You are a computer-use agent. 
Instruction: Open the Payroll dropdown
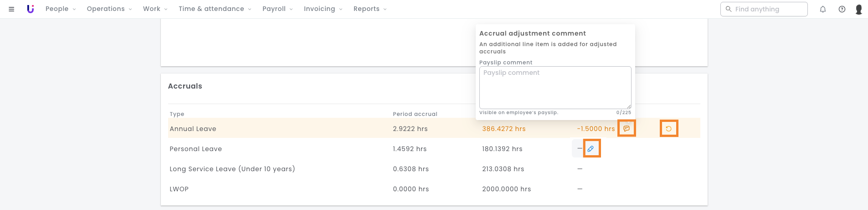pos(277,9)
